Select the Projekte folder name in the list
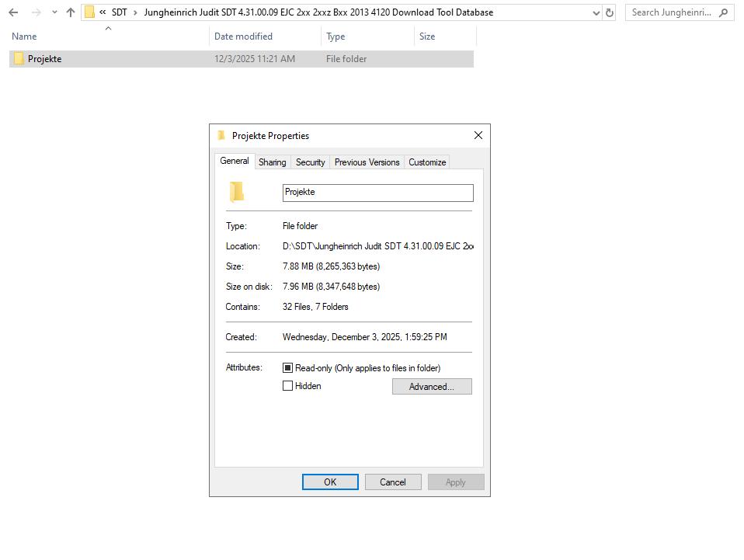744x560 pixels. coord(44,59)
